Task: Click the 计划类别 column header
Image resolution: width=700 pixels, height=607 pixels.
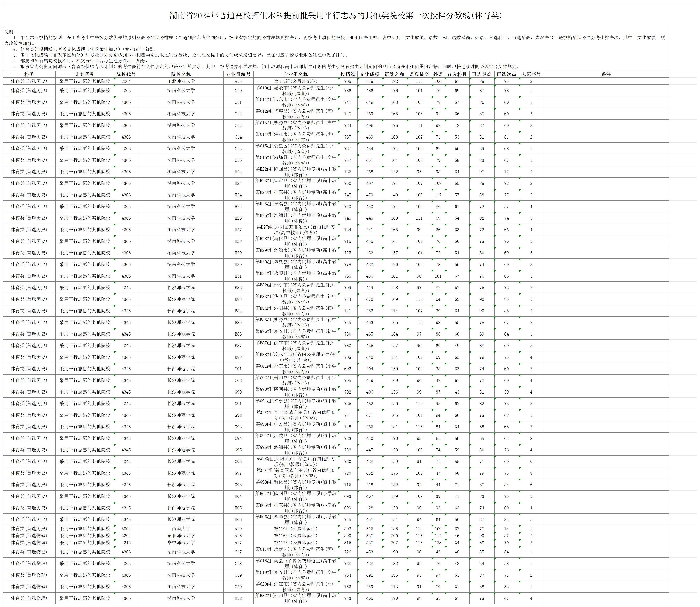Action: click(85, 74)
